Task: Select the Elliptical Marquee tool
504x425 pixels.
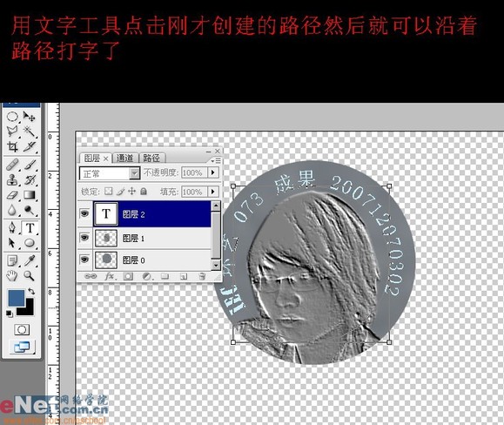Action: [x=12, y=117]
